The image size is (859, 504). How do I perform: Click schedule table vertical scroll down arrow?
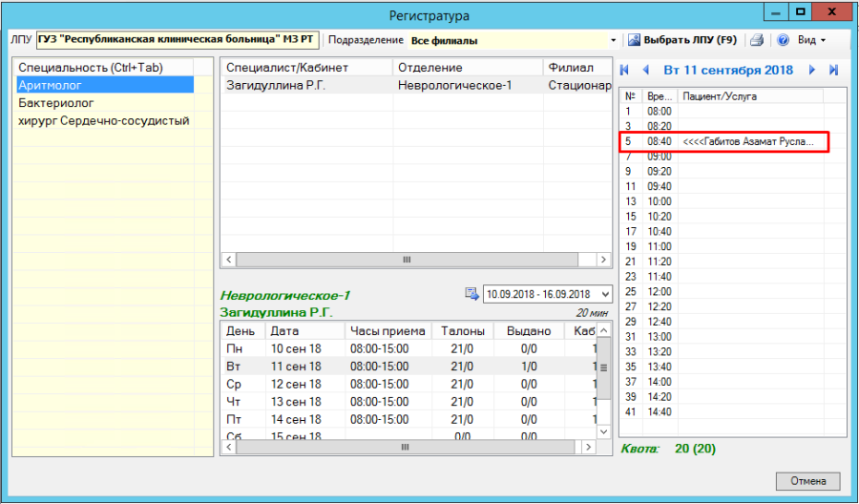(x=604, y=431)
